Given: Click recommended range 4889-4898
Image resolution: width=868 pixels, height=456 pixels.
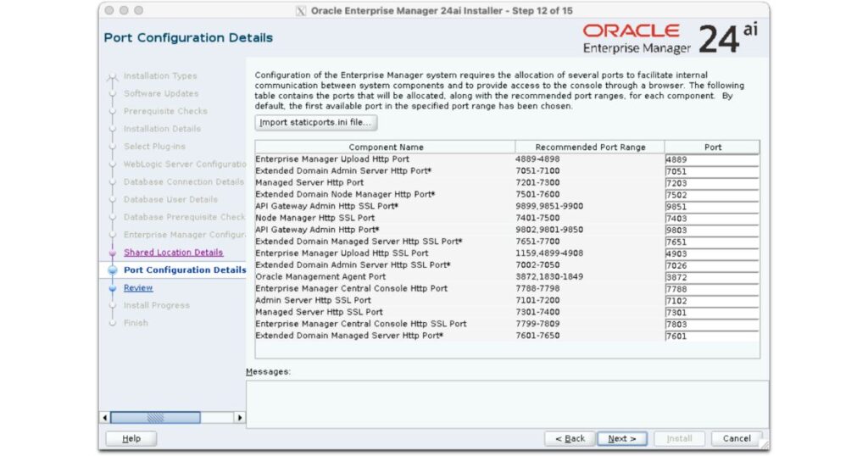Looking at the screenshot, I should click(x=537, y=158).
